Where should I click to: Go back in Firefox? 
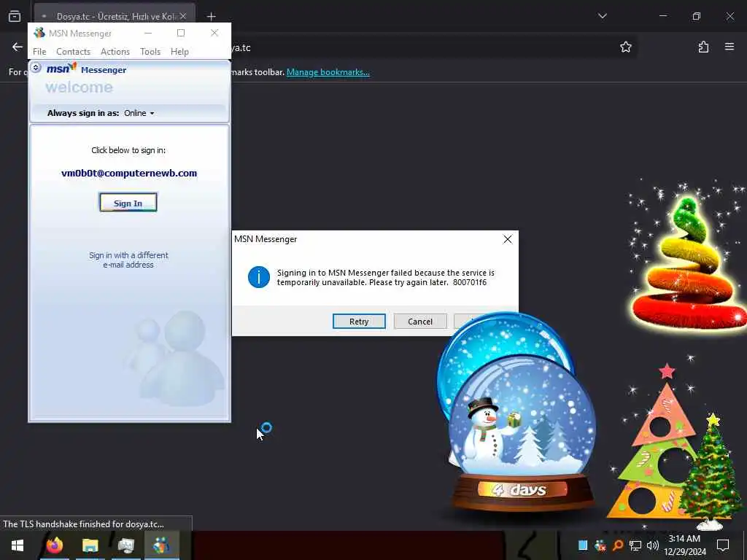click(x=18, y=47)
